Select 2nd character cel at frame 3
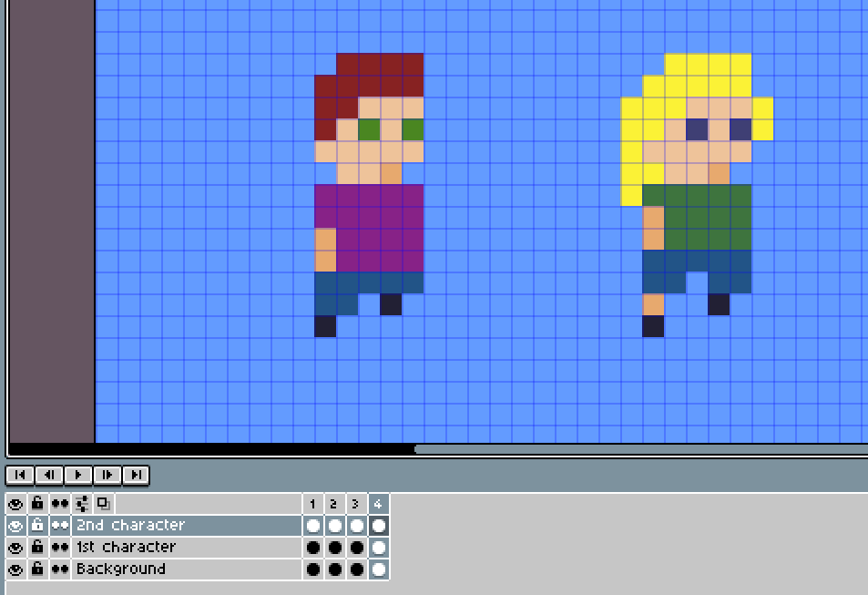 point(357,525)
